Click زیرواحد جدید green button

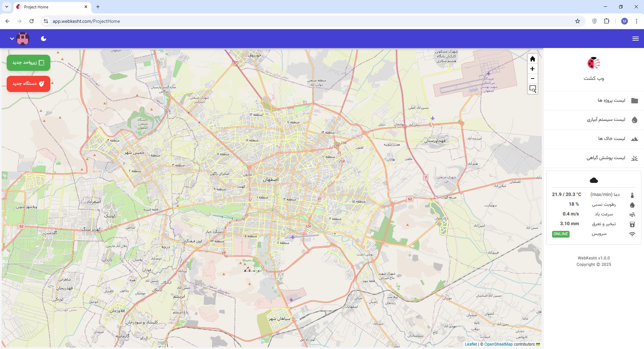29,63
